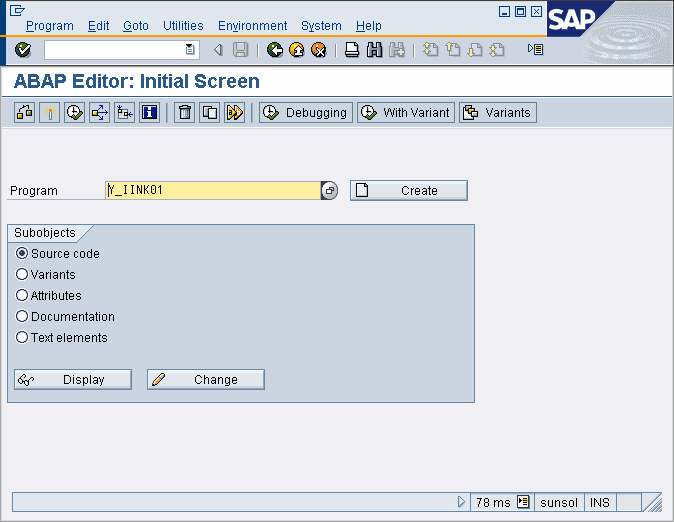This screenshot has width=674, height=522.
Task: Click the Last Page icon
Action: pos(497,50)
